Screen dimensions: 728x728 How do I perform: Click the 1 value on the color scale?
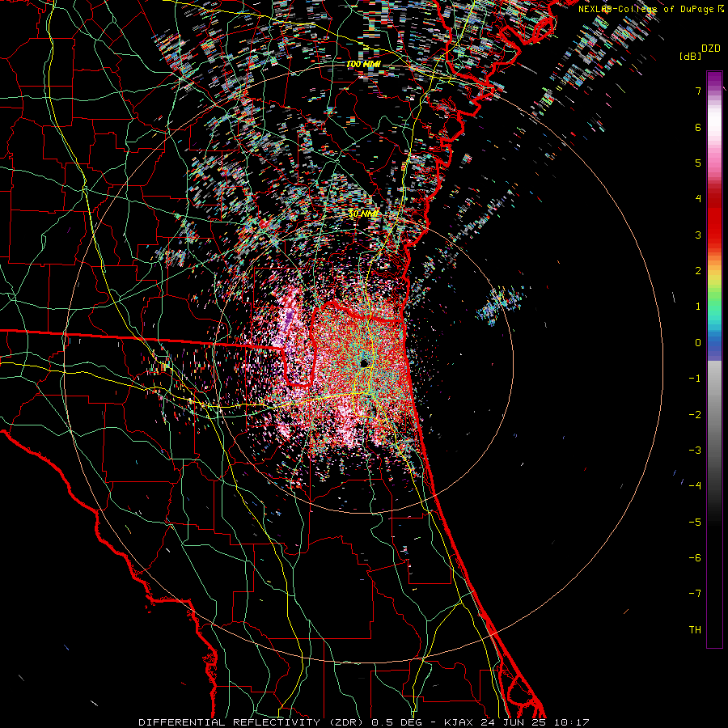698,307
